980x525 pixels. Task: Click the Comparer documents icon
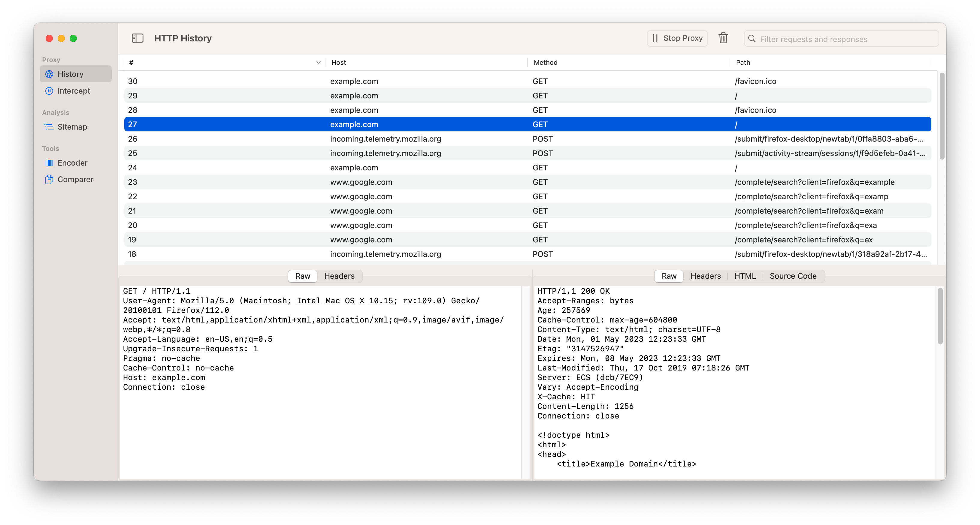[50, 179]
